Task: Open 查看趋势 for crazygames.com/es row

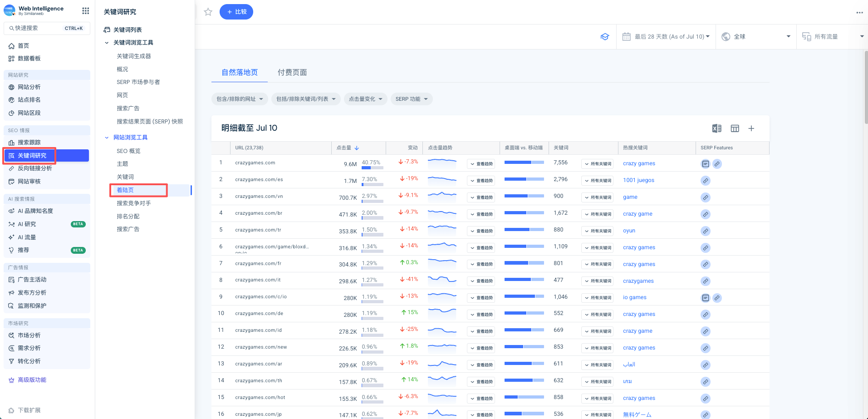Action: 481,181
